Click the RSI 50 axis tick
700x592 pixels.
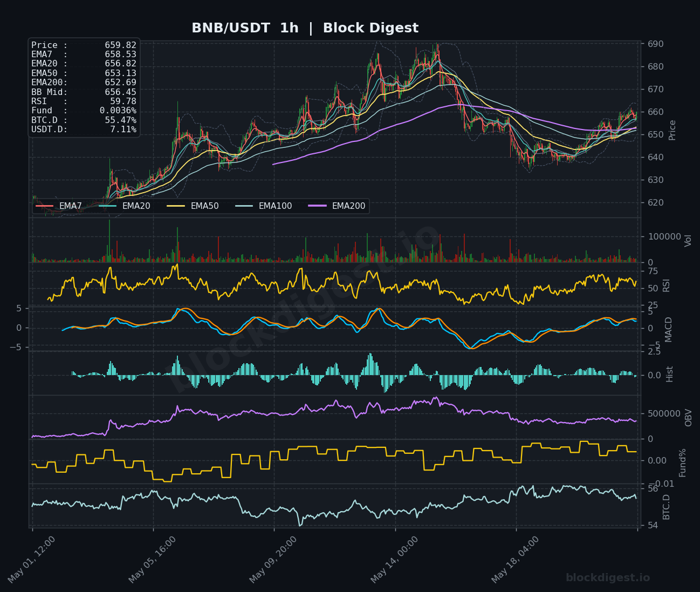(x=652, y=288)
